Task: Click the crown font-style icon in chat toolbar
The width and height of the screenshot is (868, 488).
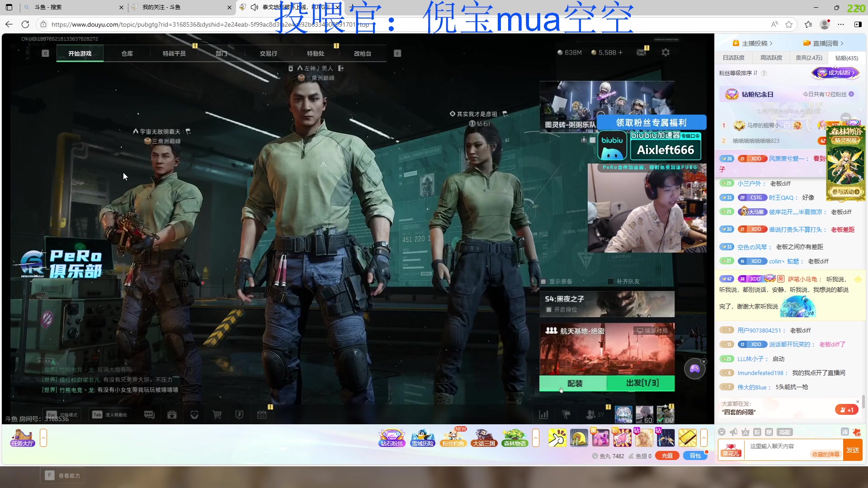Action: coord(745,432)
